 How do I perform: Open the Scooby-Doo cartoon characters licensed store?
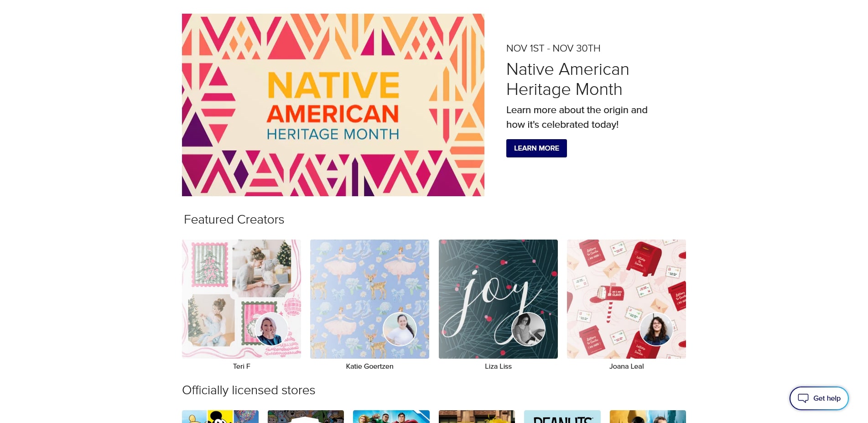click(306, 417)
